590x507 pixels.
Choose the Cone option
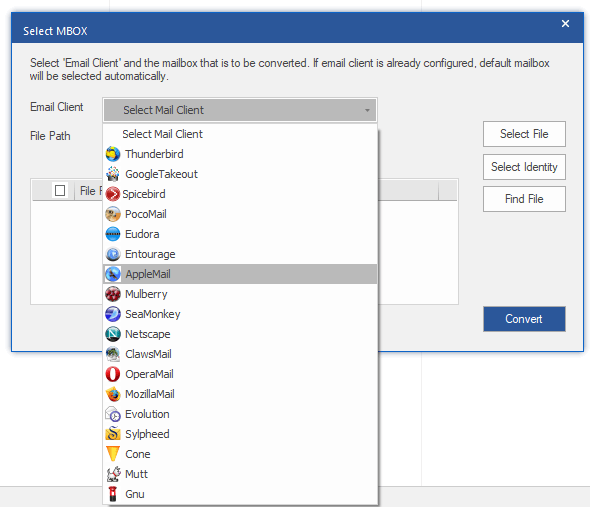240,454
